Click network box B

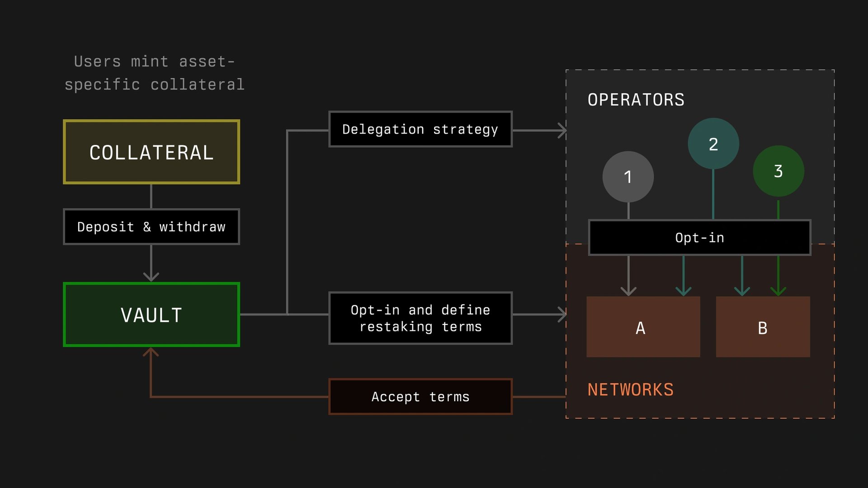pos(763,327)
